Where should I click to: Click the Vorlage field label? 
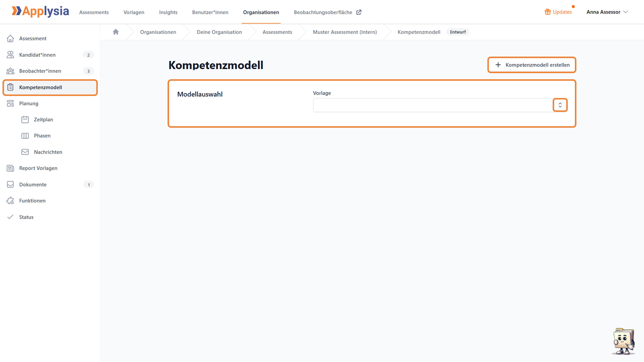[322, 93]
